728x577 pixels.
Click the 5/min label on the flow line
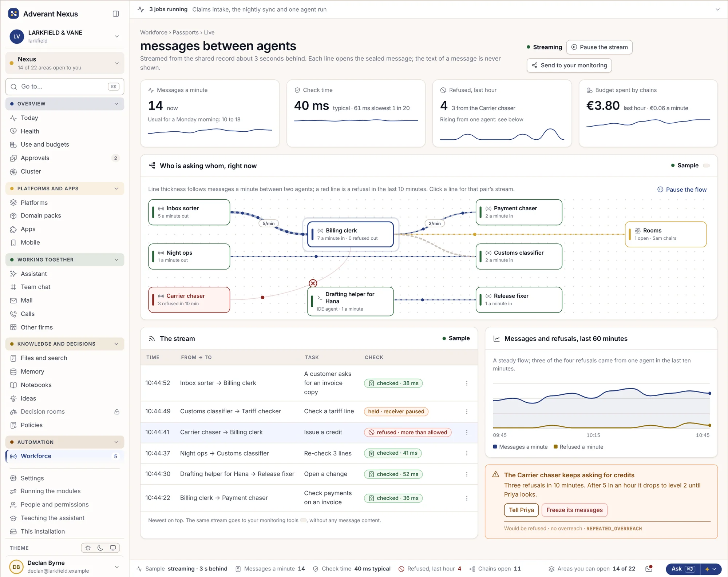point(269,223)
